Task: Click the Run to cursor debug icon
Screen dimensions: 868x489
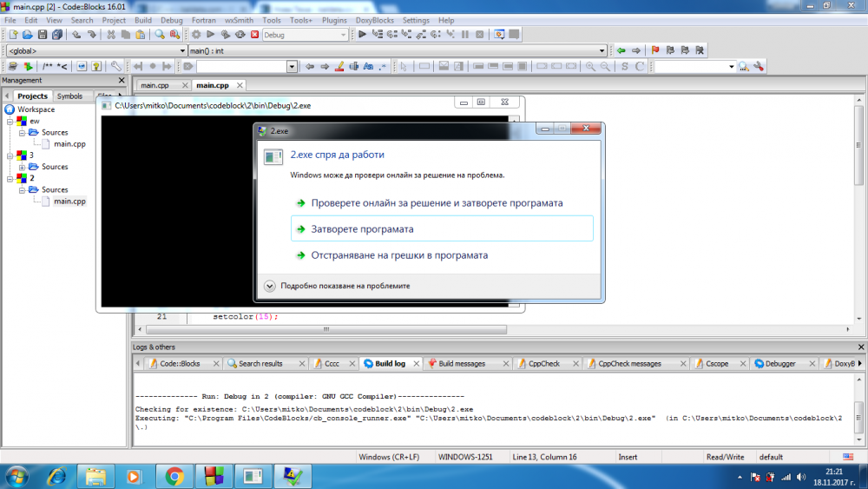Action: coord(377,35)
